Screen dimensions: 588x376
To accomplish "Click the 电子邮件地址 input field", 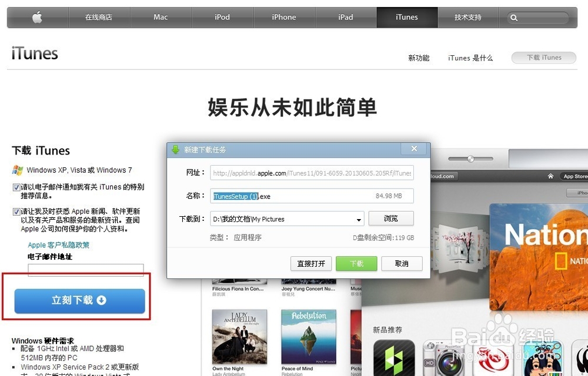I will [x=86, y=270].
